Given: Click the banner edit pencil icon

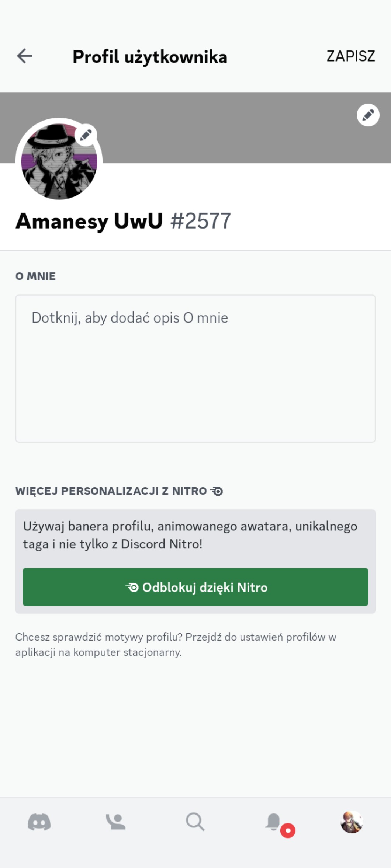Looking at the screenshot, I should click(x=368, y=115).
